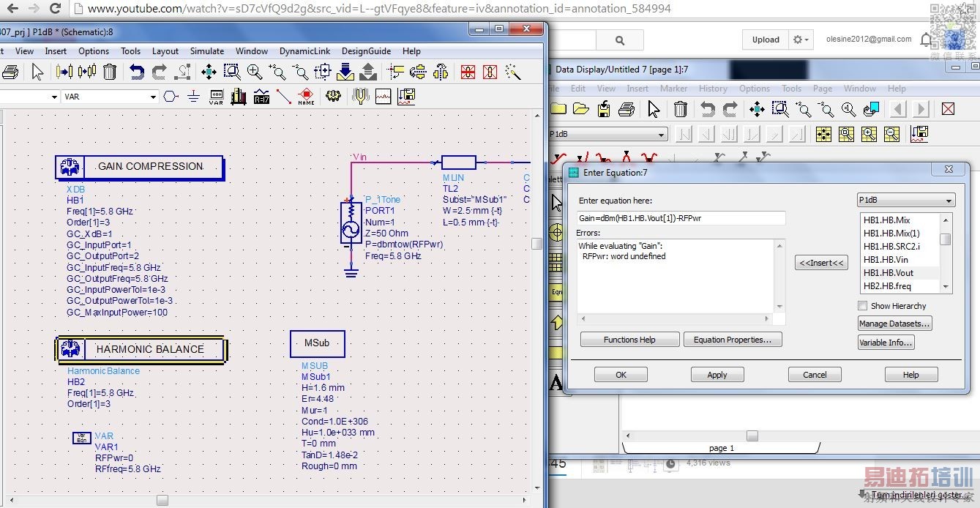Click the VAR insert icon

pos(216,97)
